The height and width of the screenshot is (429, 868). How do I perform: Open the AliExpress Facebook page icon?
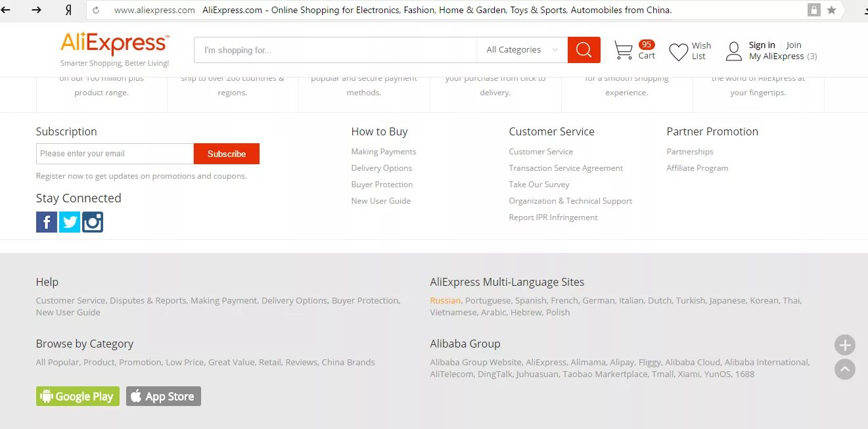pos(47,222)
